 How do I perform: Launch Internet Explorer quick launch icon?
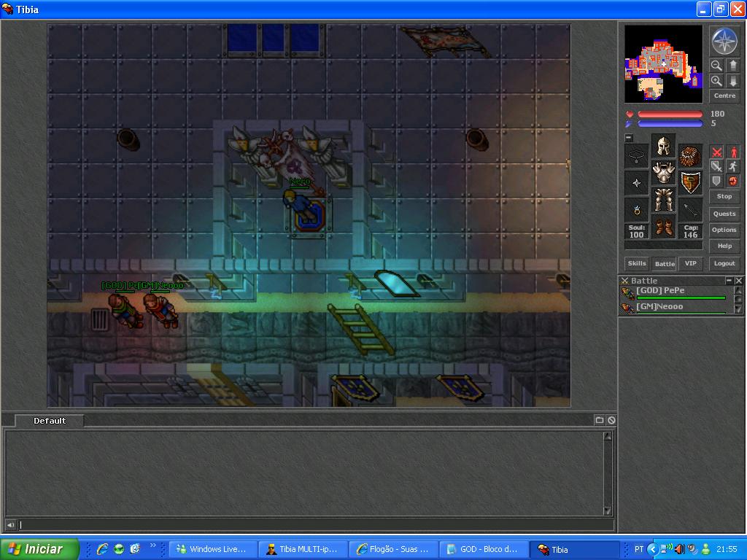[102, 549]
